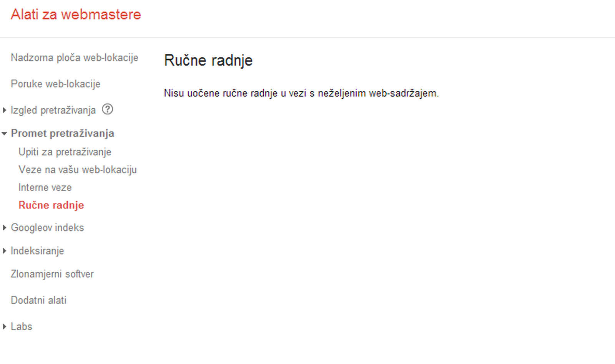Open Nadzorna ploča web-lokacije

pos(75,58)
